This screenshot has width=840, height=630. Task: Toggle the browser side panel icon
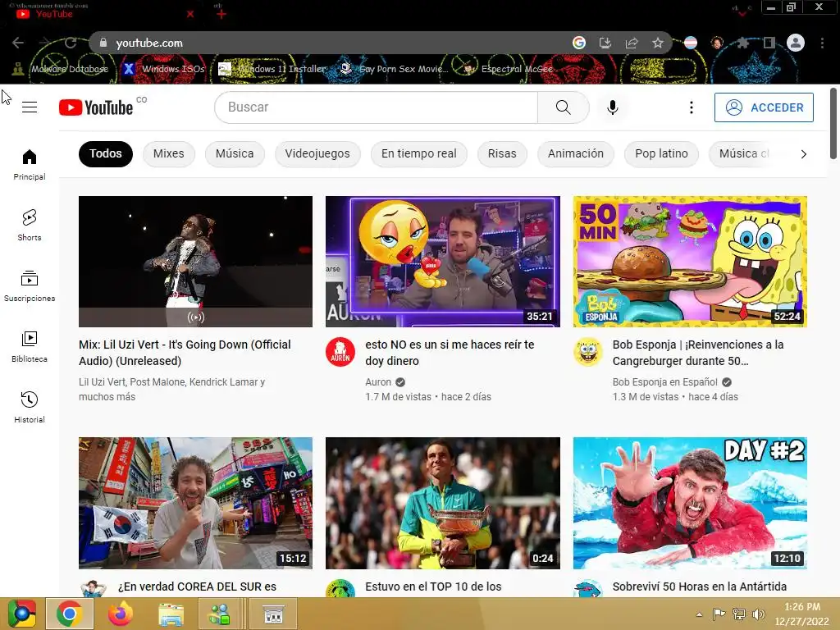[x=769, y=43]
